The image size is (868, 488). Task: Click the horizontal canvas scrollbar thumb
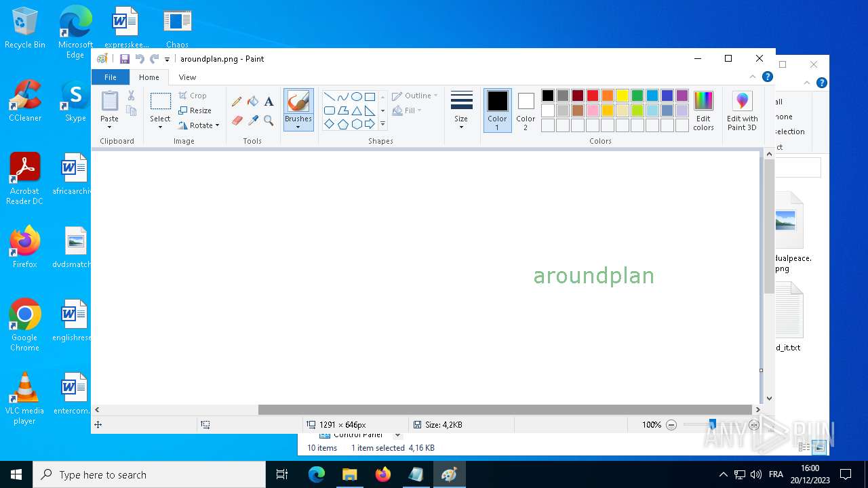(x=505, y=409)
